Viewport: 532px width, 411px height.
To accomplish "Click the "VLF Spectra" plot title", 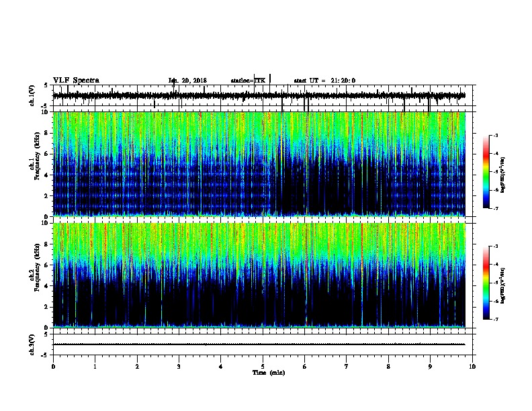I will (x=76, y=81).
